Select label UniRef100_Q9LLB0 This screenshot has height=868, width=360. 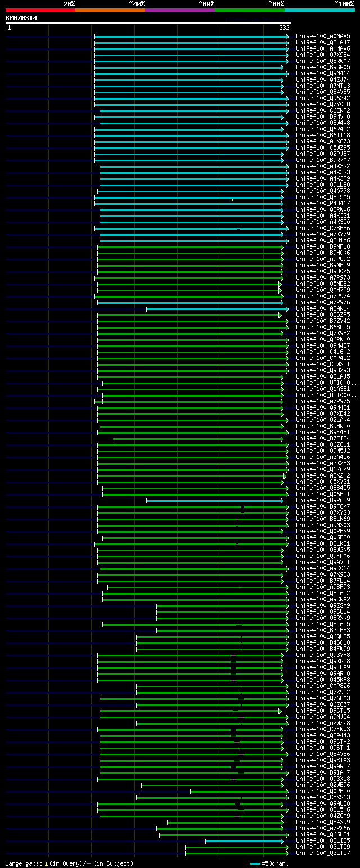point(323,185)
